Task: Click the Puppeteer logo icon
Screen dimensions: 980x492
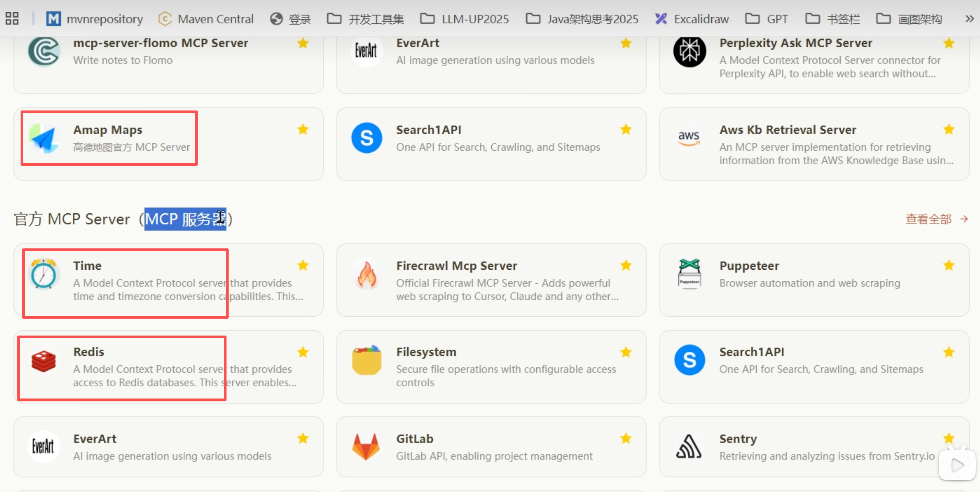Action: pos(689,273)
